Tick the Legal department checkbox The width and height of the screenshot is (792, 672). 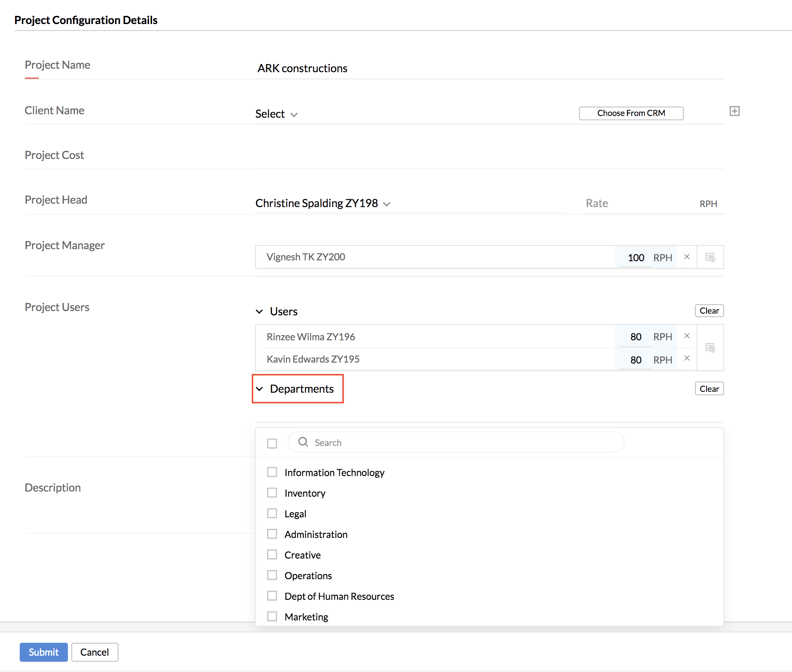[x=272, y=513]
